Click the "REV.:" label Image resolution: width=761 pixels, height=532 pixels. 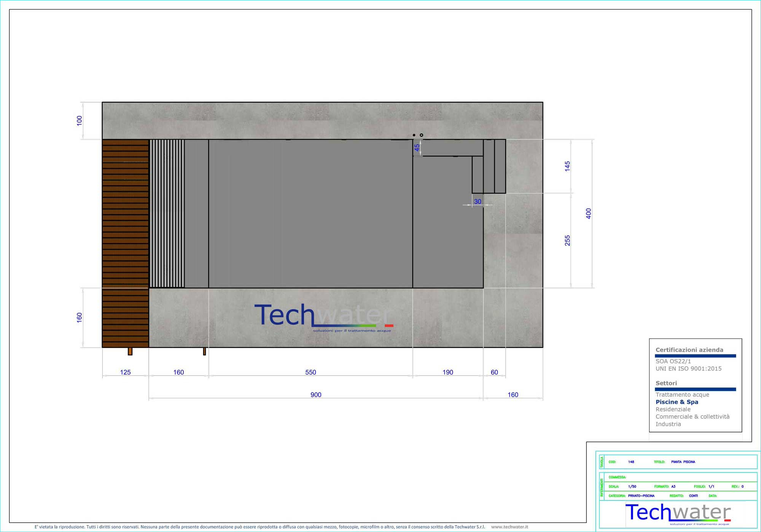tap(736, 487)
